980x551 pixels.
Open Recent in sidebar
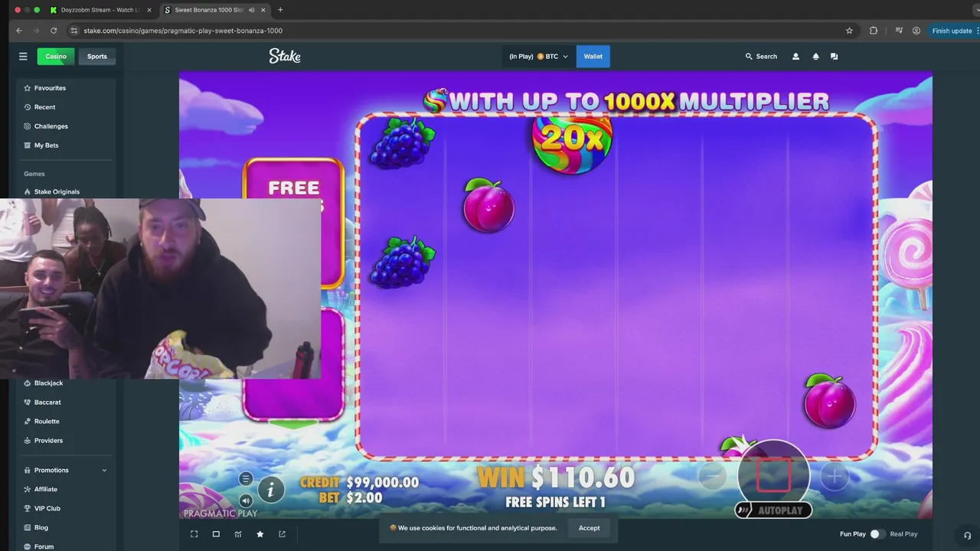pyautogui.click(x=44, y=107)
